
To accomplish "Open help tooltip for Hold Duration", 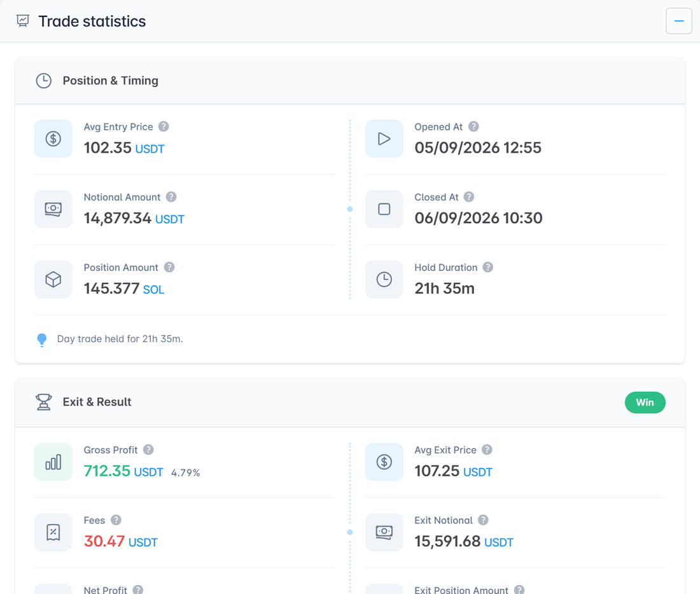I will (x=488, y=267).
